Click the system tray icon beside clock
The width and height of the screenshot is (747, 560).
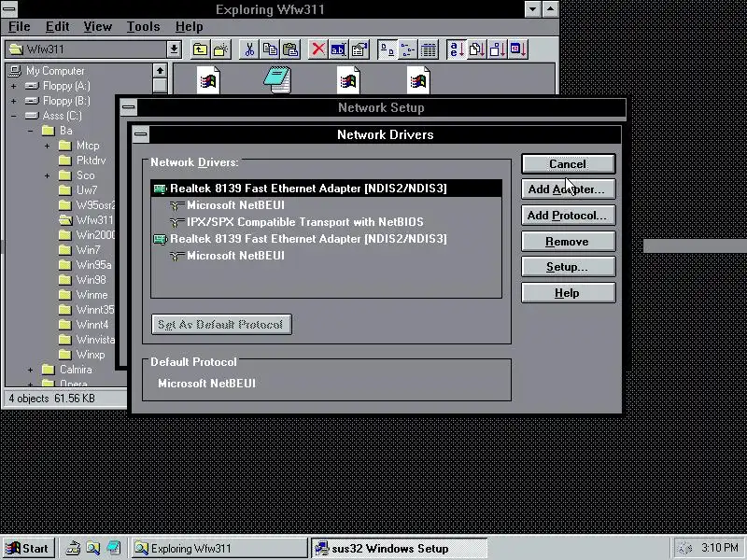685,548
